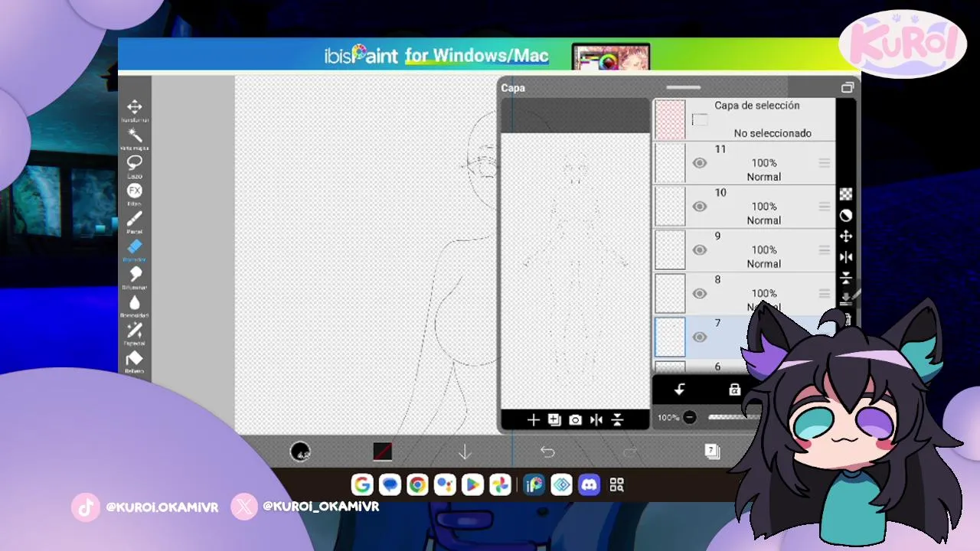Screen dimensions: 980x551
Task: Select layer 8 thumbnail
Action: pos(670,294)
